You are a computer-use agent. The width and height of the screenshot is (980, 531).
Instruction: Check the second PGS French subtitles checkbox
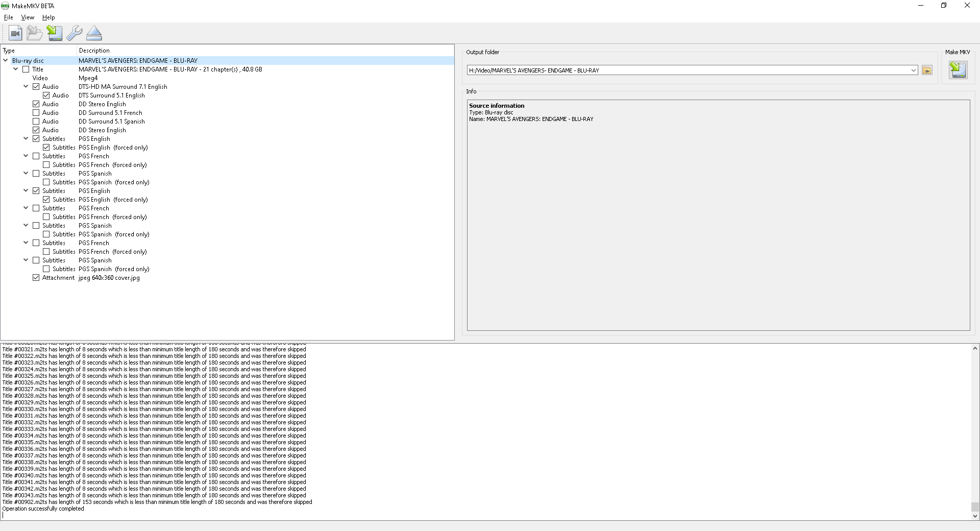(x=36, y=208)
